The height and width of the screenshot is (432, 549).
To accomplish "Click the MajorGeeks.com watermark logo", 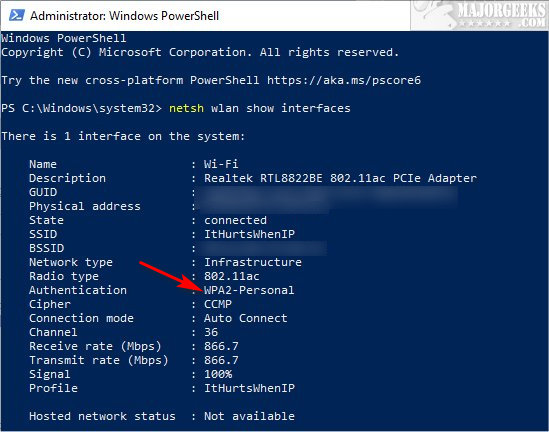I will coord(480,15).
